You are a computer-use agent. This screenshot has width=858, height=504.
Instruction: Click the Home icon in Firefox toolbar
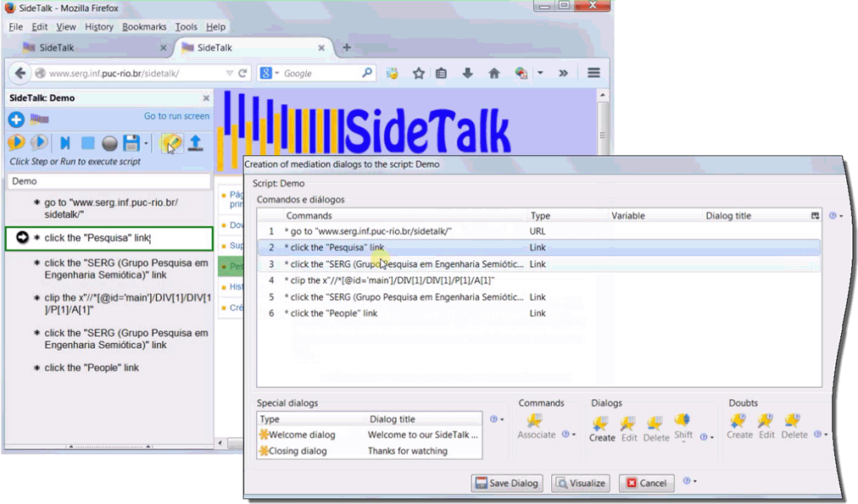coord(494,73)
